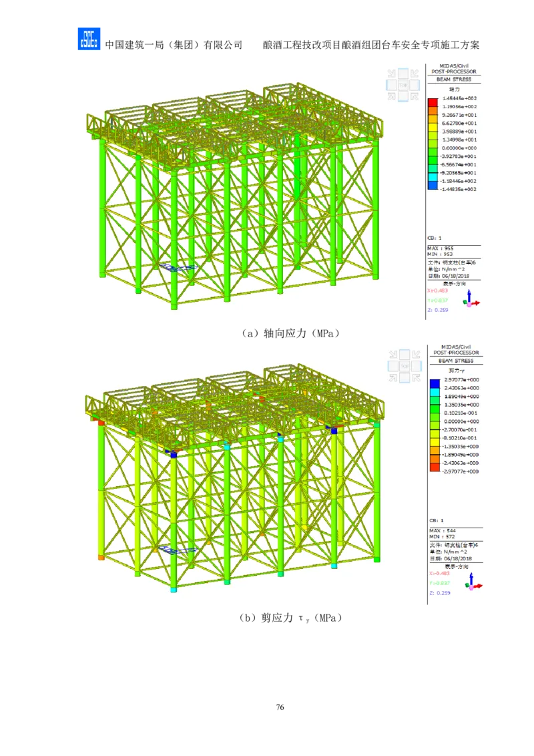Click MAX : 955 label in upper legend
Image resolution: width=534 pixels, height=756 pixels.
[x=441, y=248]
